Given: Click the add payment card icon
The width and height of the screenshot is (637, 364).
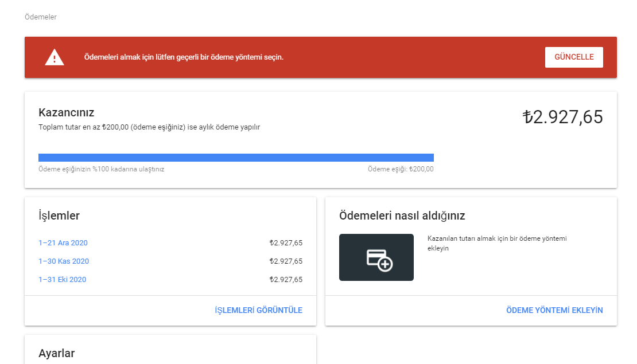Looking at the screenshot, I should pyautogui.click(x=376, y=257).
